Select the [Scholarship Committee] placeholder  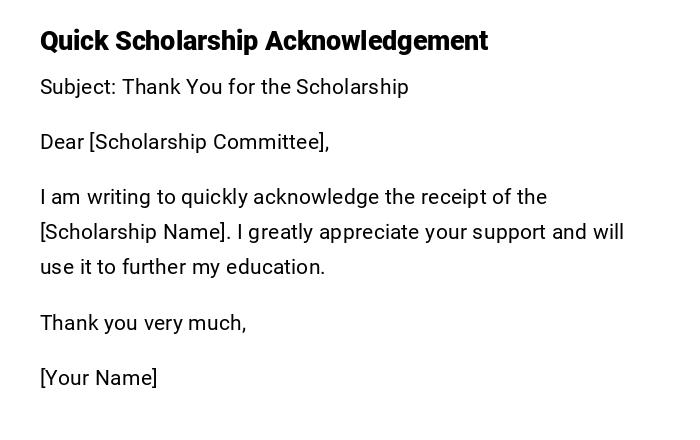tap(209, 142)
